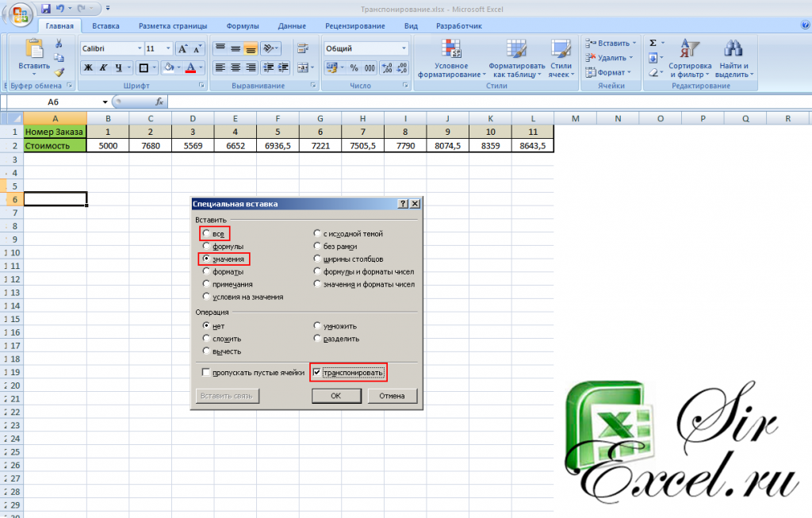812x518 pixels.
Task: Select the 'все' radio button
Action: 207,234
